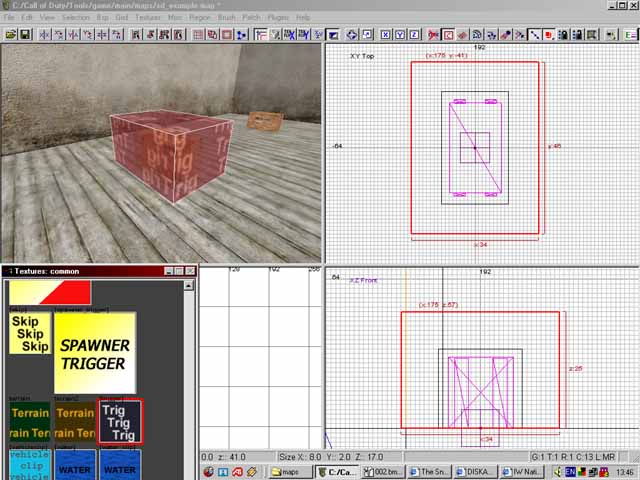
Task: Click the Save floppy disk icon
Action: click(24, 34)
